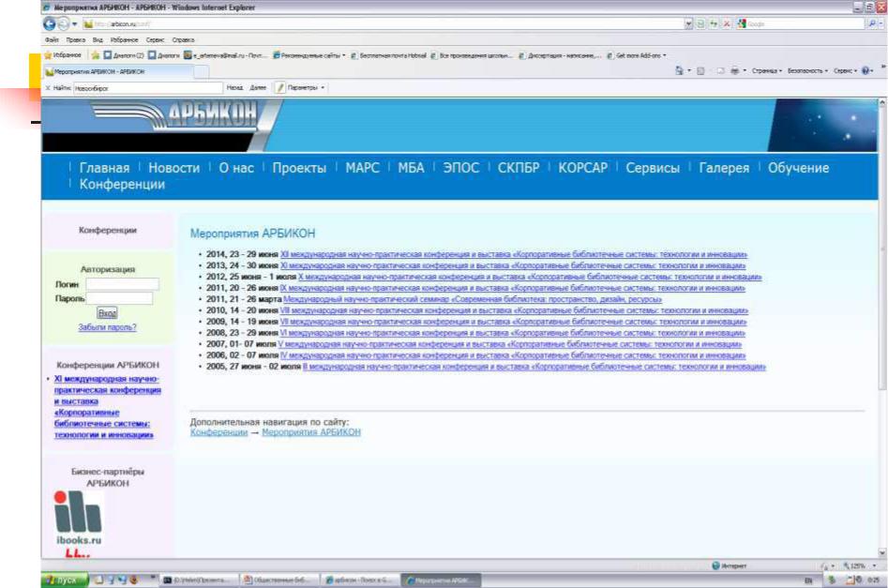This screenshot has height=588, width=888.
Task: Select the Мероприятия АРБИКОН browser tab
Action: pyautogui.click(x=119, y=71)
